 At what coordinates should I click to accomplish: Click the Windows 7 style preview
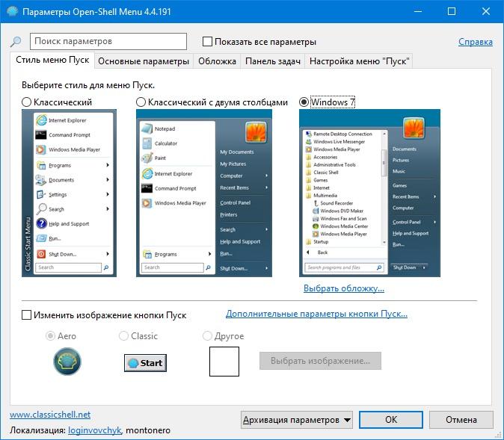pos(369,193)
